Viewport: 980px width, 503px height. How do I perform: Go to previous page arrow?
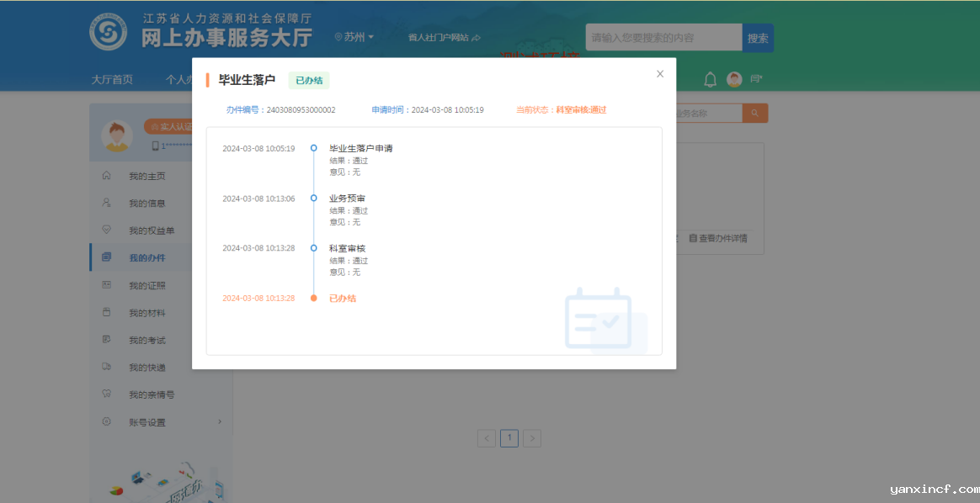pos(487,438)
